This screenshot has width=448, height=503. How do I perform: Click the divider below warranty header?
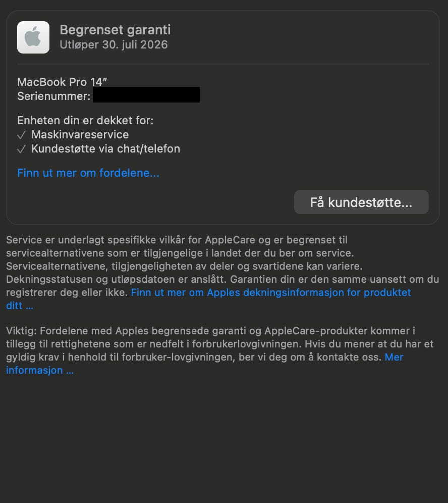[x=223, y=64]
